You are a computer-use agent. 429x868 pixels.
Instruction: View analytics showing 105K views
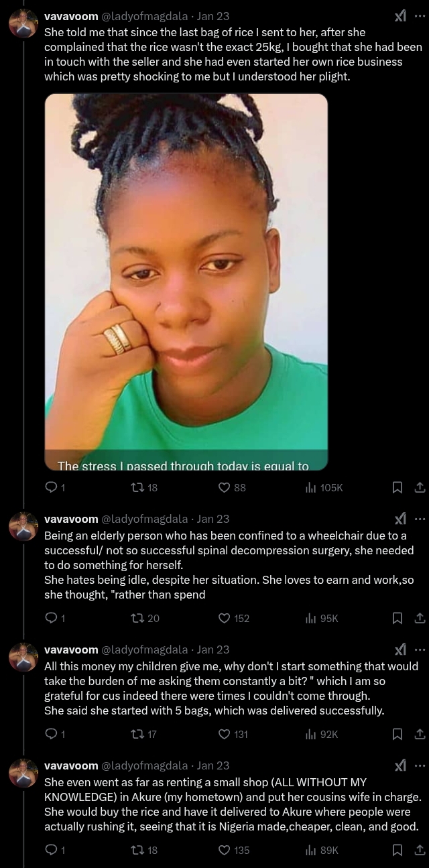point(311,488)
